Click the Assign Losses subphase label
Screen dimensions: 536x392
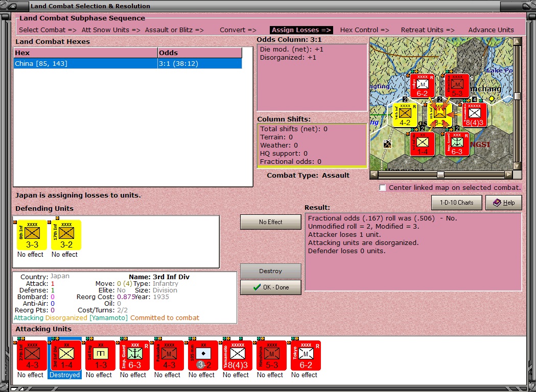301,30
